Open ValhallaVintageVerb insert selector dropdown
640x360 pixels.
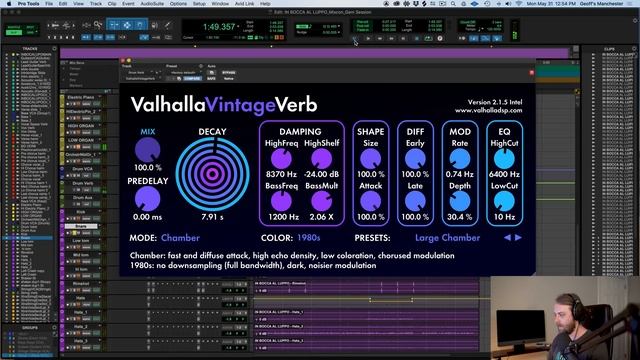click(x=142, y=78)
